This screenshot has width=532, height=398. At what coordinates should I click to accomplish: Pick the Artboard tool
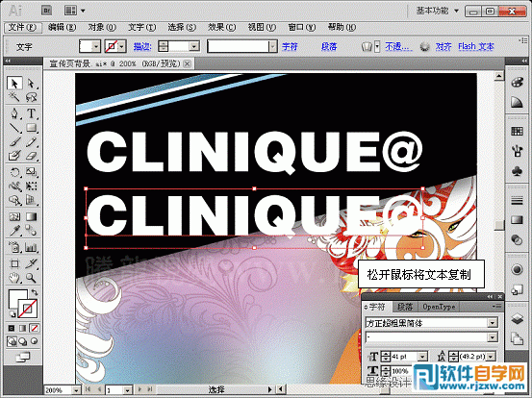(x=14, y=263)
